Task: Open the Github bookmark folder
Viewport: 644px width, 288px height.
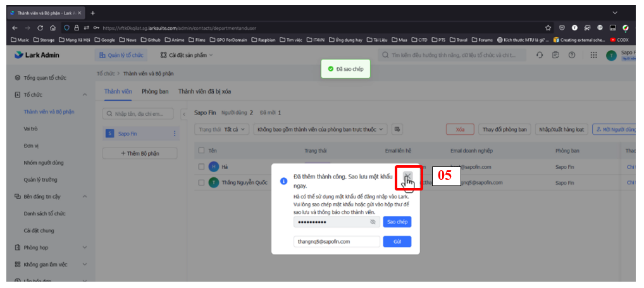Action: click(151, 40)
